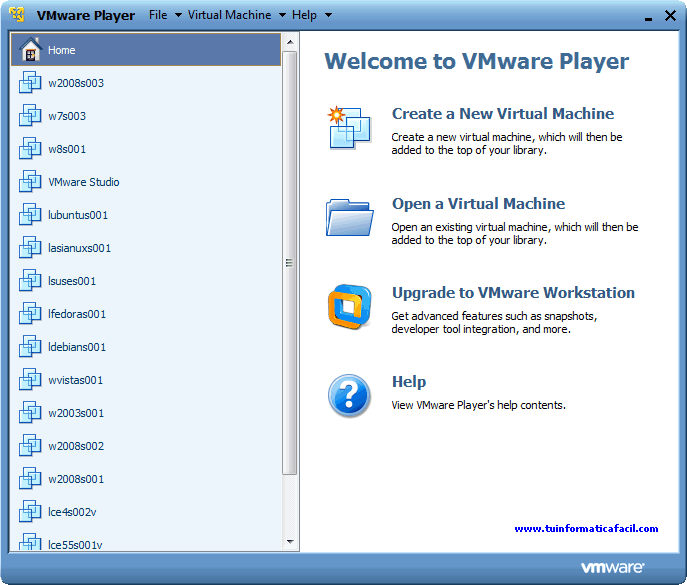
Task: Click the VM icon beside lsuses001
Action: tap(30, 280)
